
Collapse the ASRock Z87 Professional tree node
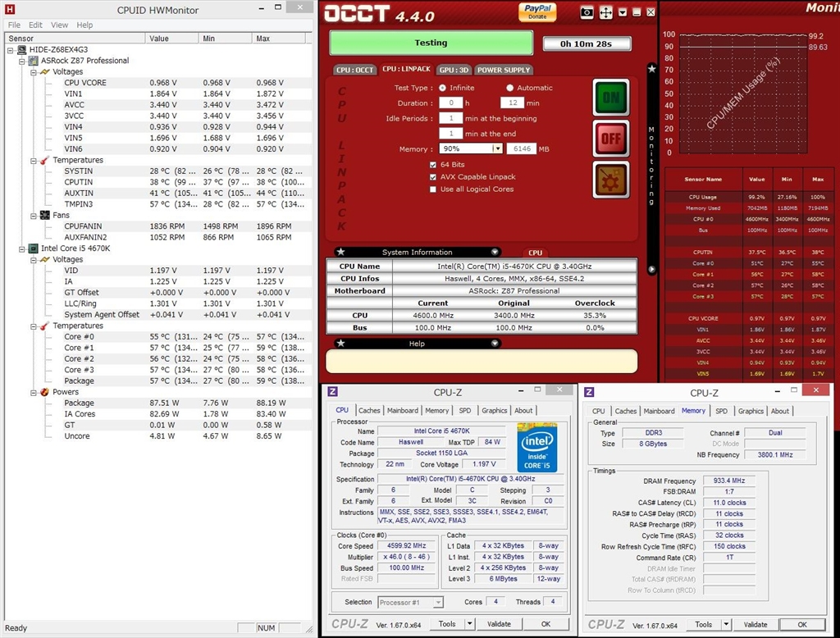click(22, 61)
